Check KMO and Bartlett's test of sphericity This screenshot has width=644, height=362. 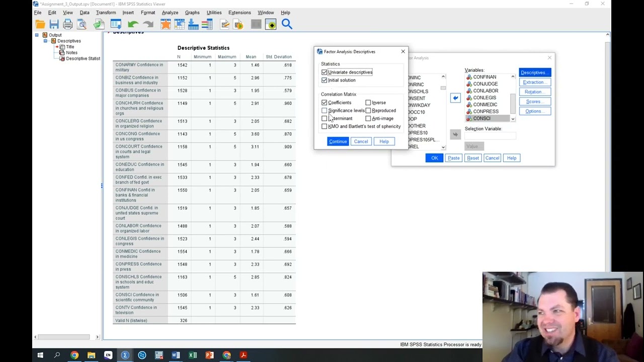[x=325, y=127]
